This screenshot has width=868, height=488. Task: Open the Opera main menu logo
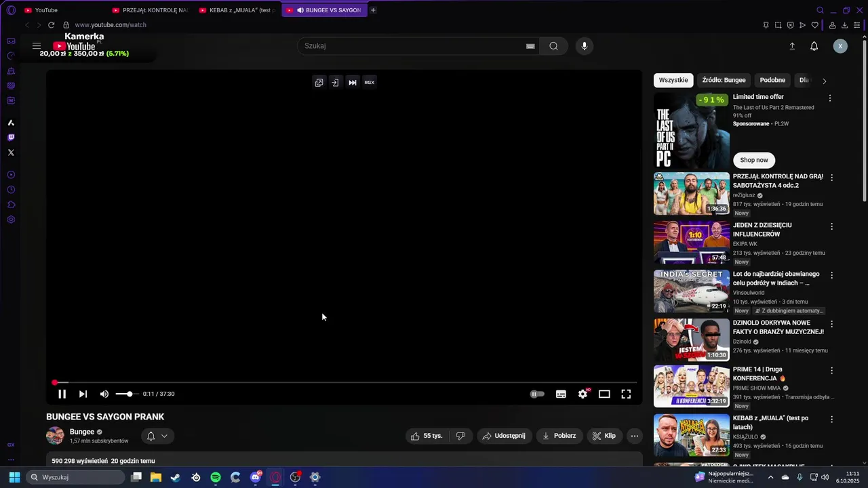pos(11,10)
